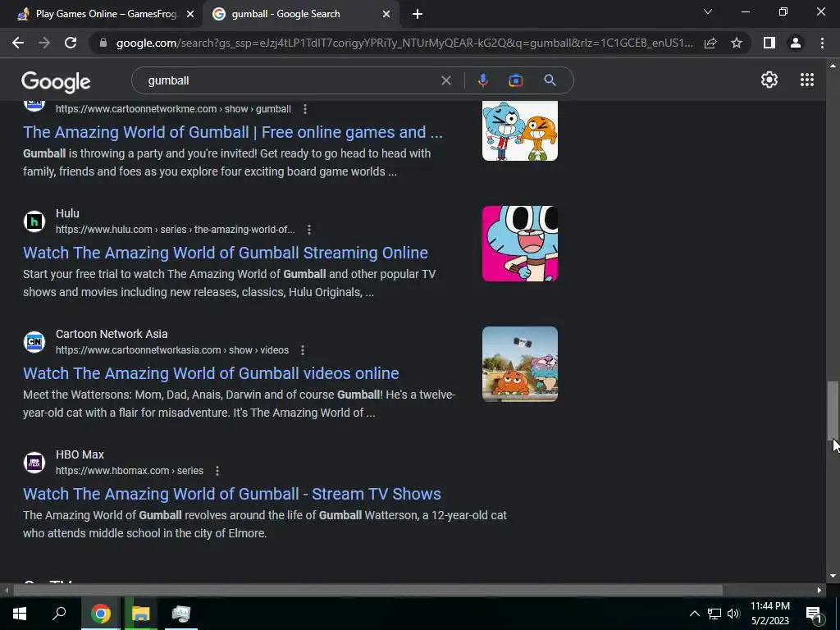This screenshot has height=630, width=840.
Task: Click the Cartoon Network Asia favicon
Action: click(x=34, y=342)
